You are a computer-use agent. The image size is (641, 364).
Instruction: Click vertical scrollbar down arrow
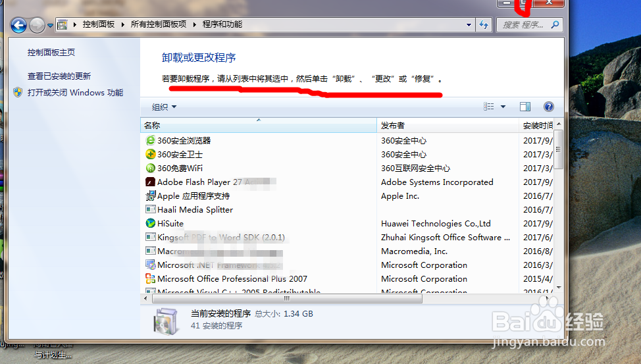[559, 288]
